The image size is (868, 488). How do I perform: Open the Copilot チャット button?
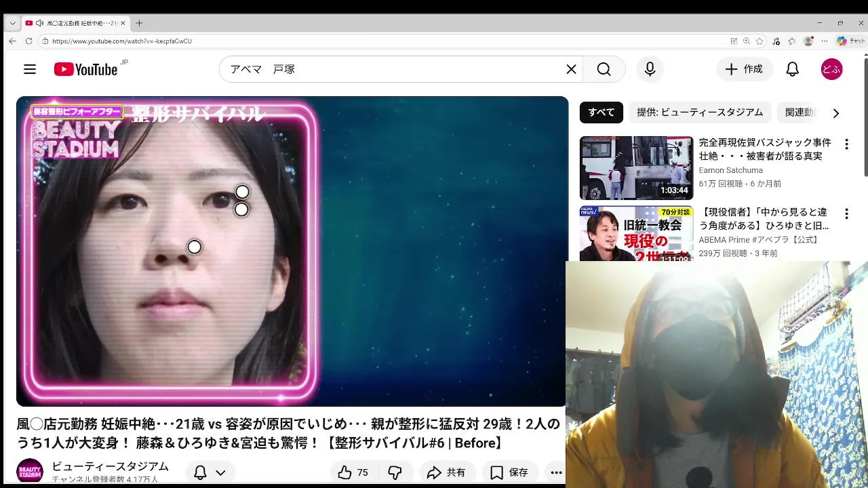pos(851,41)
